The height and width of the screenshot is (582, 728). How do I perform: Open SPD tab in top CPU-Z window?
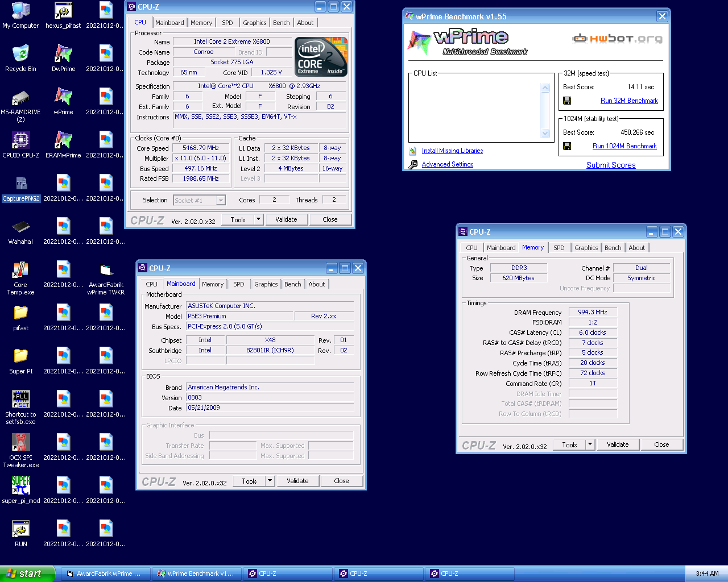[x=227, y=23]
